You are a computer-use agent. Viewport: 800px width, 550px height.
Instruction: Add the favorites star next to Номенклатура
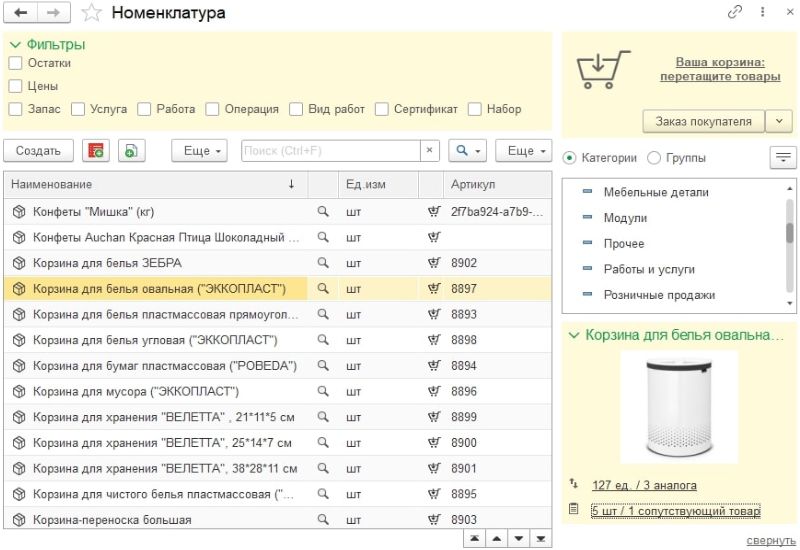92,13
